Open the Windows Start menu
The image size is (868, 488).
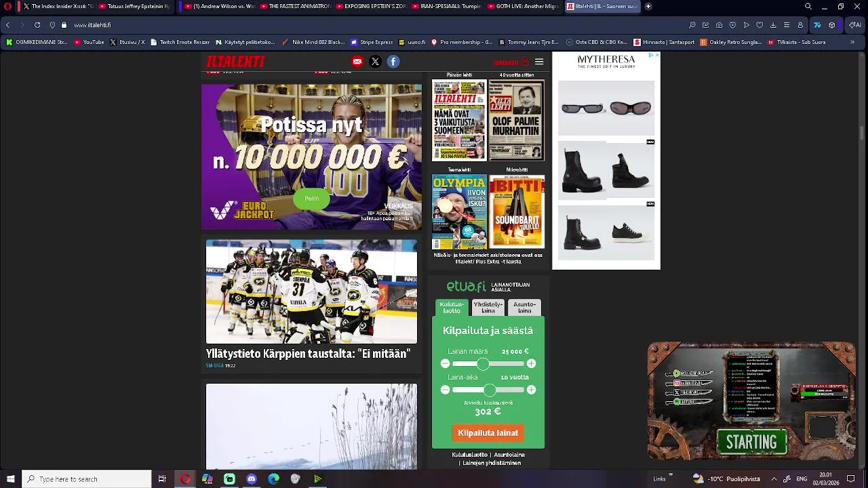[x=11, y=479]
